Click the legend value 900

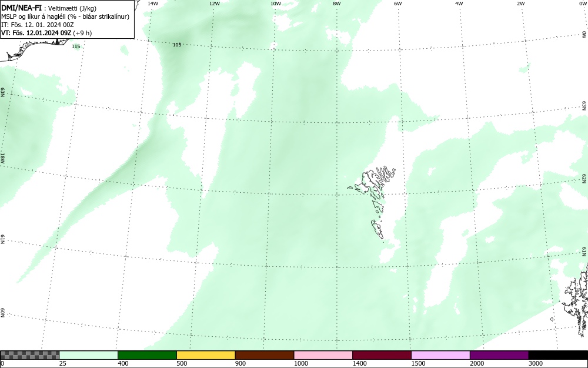coord(240,363)
